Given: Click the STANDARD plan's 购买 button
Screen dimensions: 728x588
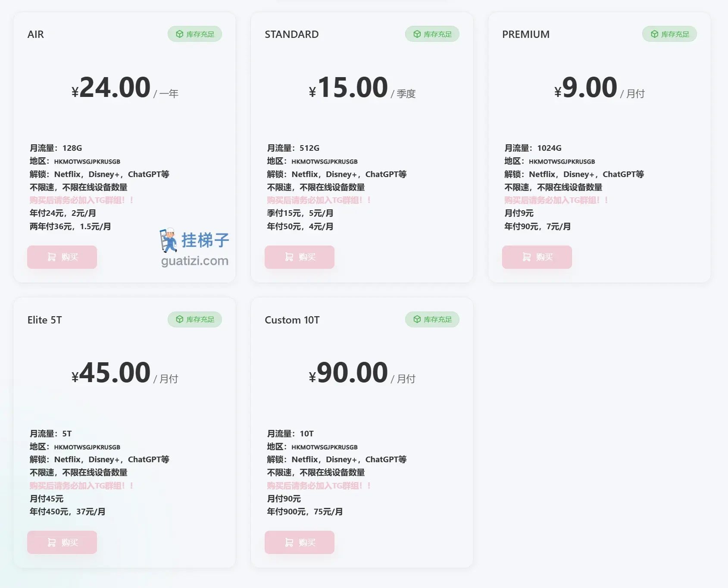Looking at the screenshot, I should tap(299, 257).
